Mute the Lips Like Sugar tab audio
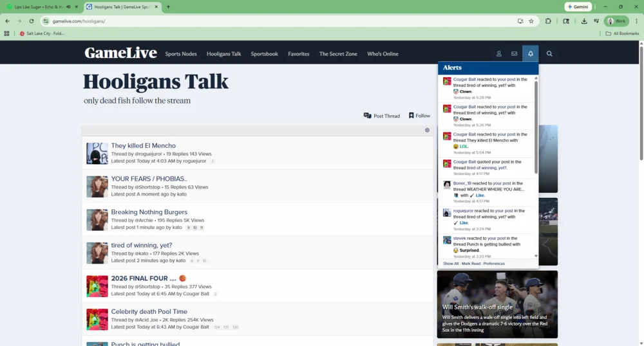The image size is (644, 346). (69, 7)
